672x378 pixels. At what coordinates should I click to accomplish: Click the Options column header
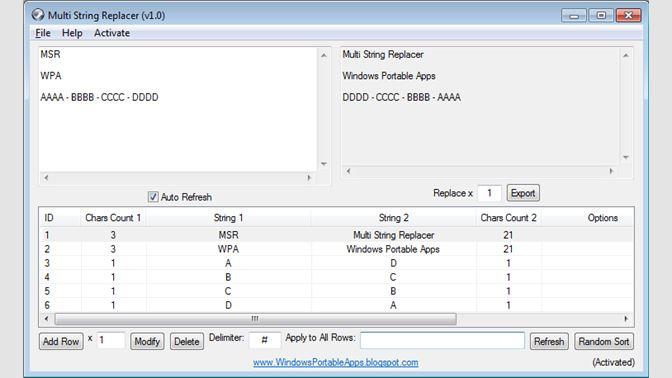click(x=603, y=218)
